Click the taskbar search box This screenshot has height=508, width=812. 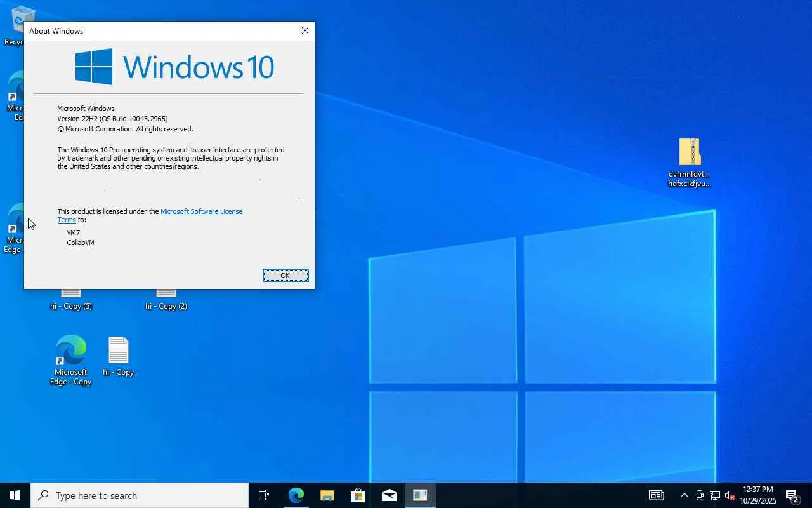click(x=140, y=495)
